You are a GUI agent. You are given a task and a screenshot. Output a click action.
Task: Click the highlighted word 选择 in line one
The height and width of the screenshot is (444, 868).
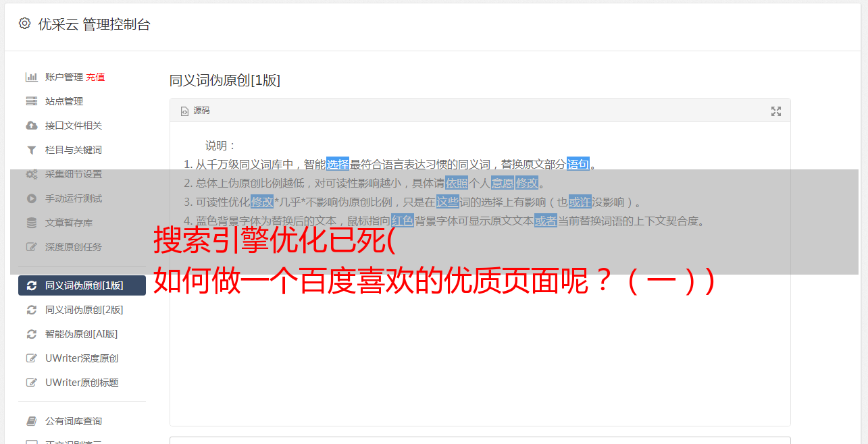pos(338,164)
